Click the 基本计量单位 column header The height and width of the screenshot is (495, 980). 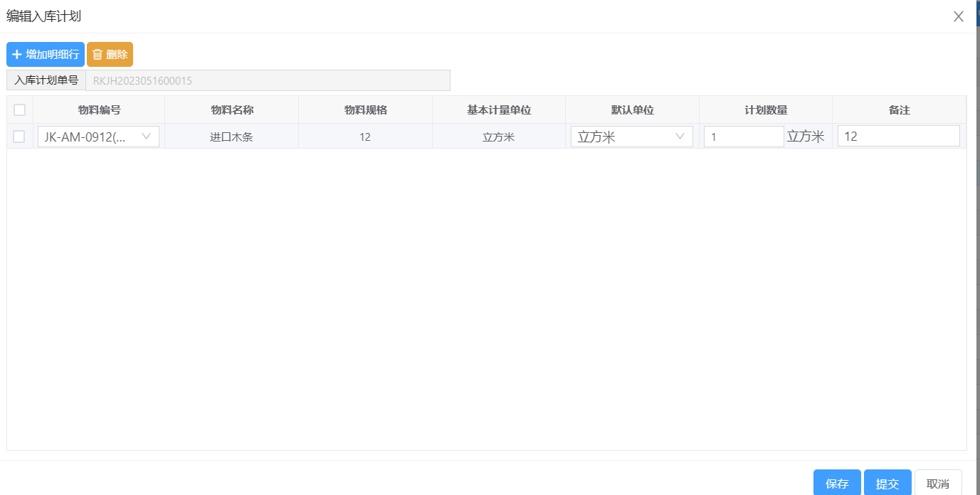click(499, 110)
